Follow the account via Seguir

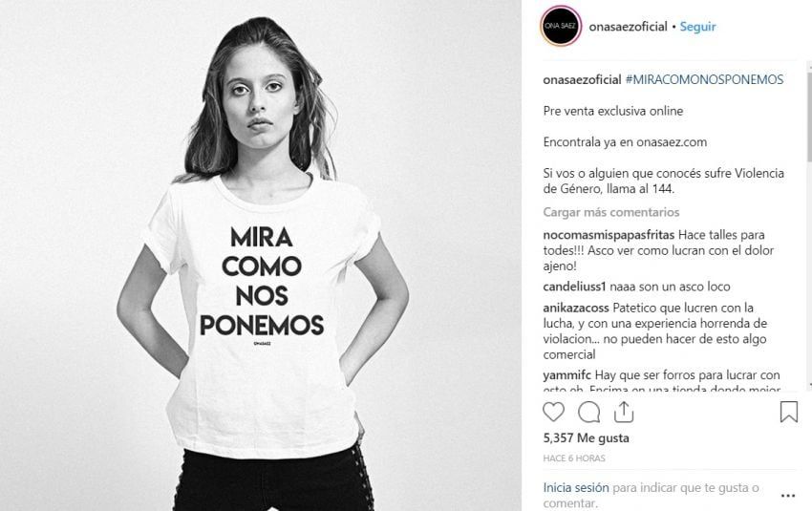point(697,27)
